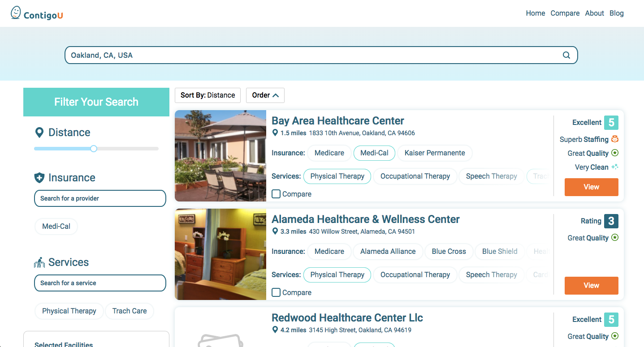
Task: Click the Distance map pin icon in filters
Action: [39, 133]
